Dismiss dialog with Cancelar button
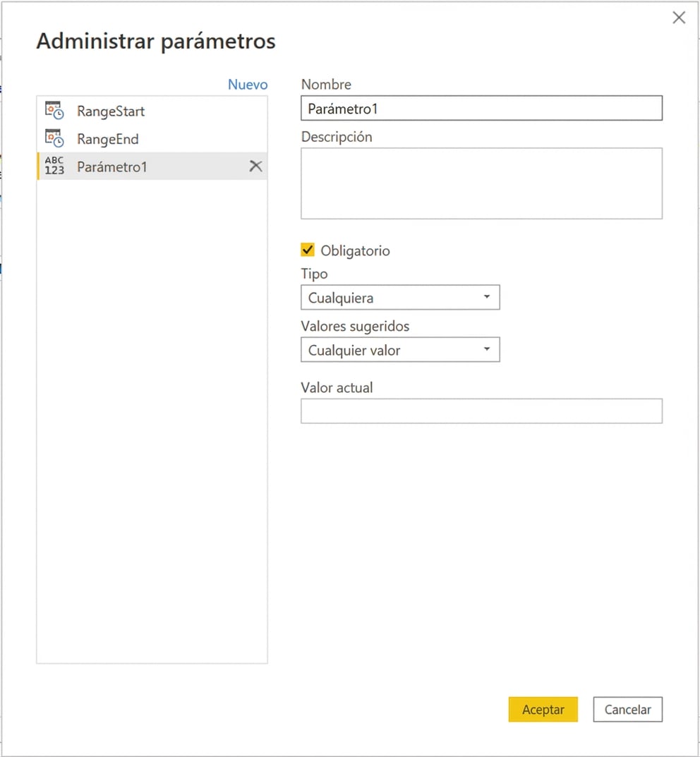 point(627,709)
